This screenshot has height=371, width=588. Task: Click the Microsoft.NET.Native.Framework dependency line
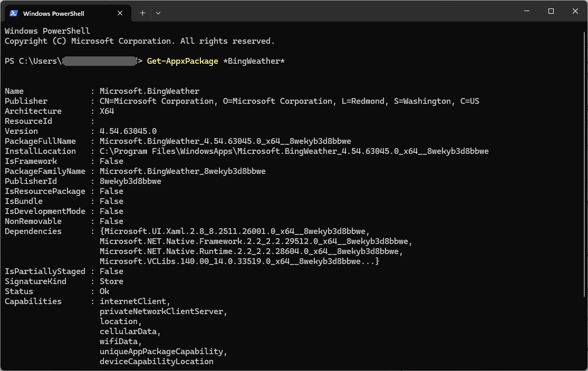(256, 241)
